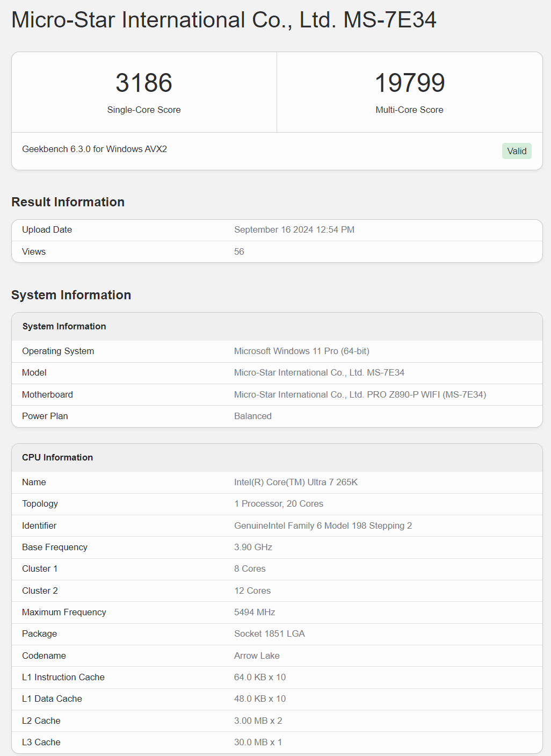551x756 pixels.
Task: Click the 1 Processor, 20 Cores value
Action: coord(279,503)
